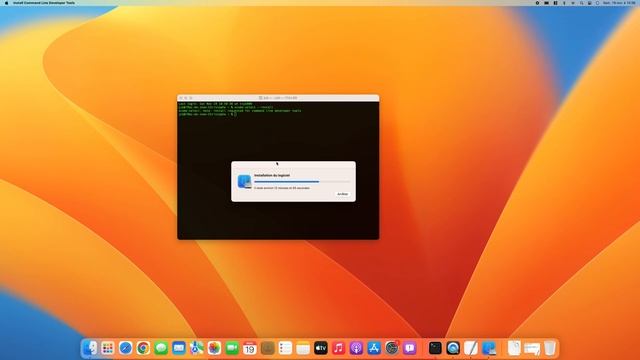Viewport: 640px width, 360px height.
Task: Open QuickTime Player from the Dock
Action: click(x=453, y=348)
